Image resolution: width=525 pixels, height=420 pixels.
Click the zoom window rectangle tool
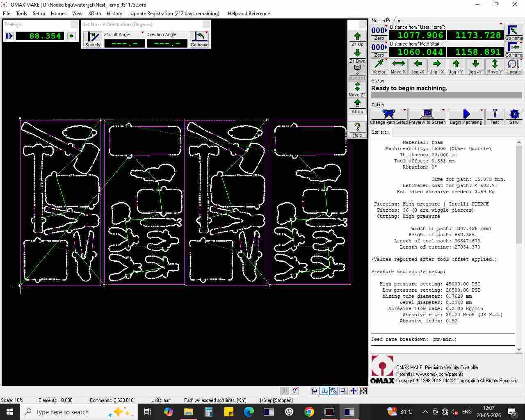click(344, 391)
